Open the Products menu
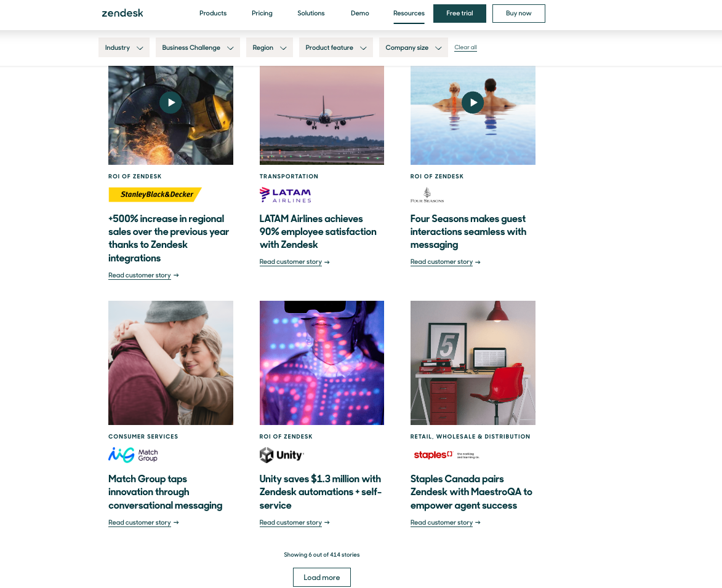 [213, 13]
